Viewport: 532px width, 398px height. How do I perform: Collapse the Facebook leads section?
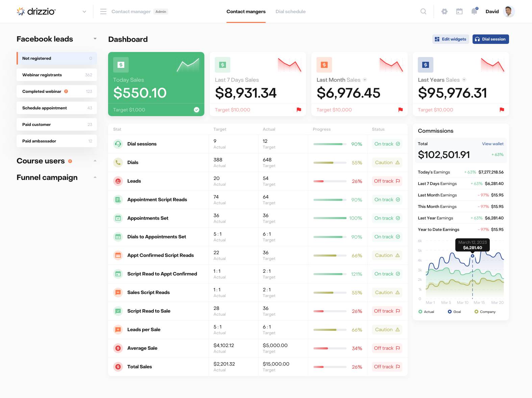point(95,39)
